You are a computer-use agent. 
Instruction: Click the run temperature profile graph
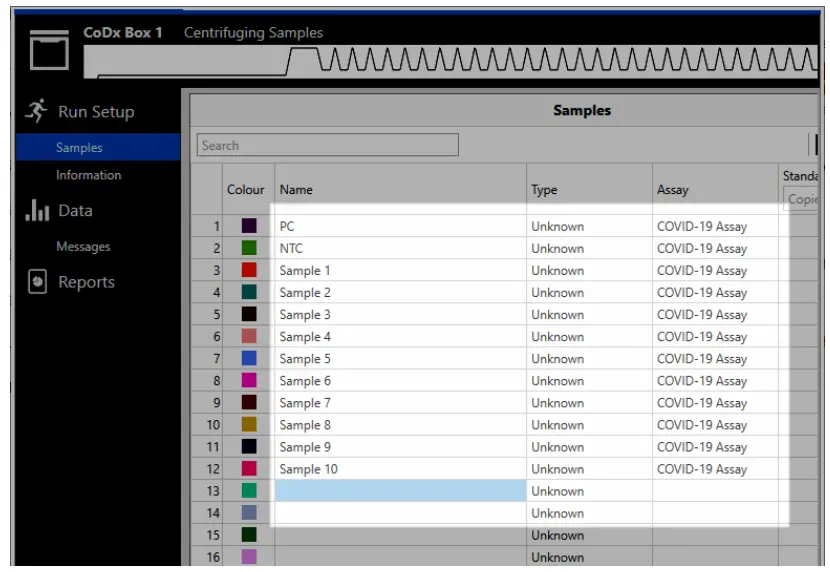tap(451, 61)
